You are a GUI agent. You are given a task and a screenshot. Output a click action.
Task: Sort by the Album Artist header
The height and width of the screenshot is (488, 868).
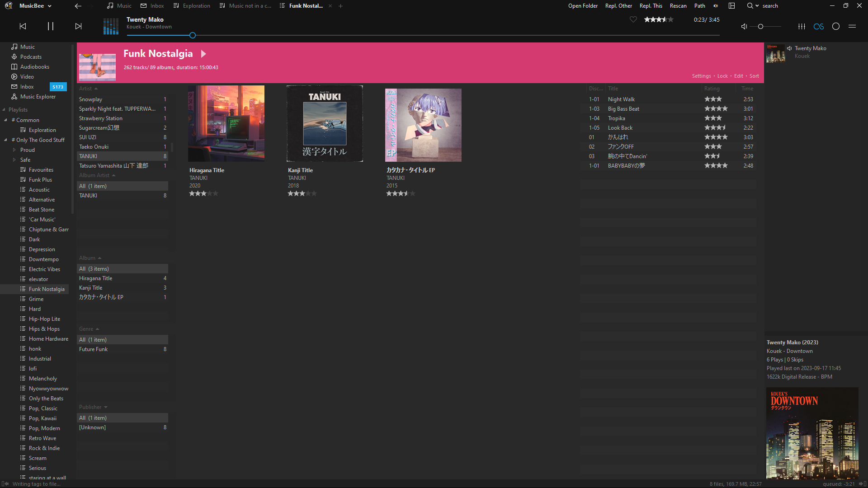97,175
